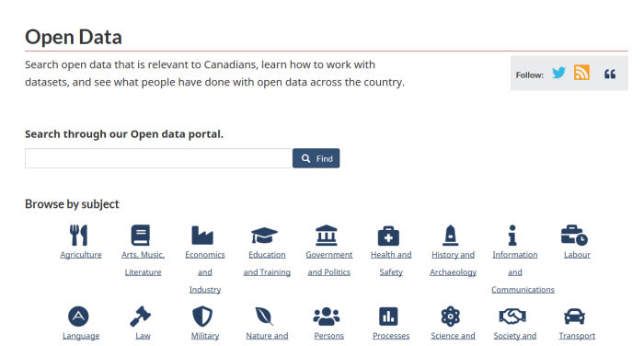Focus the Open data portal search field
This screenshot has height=346, width=644.
[x=158, y=158]
